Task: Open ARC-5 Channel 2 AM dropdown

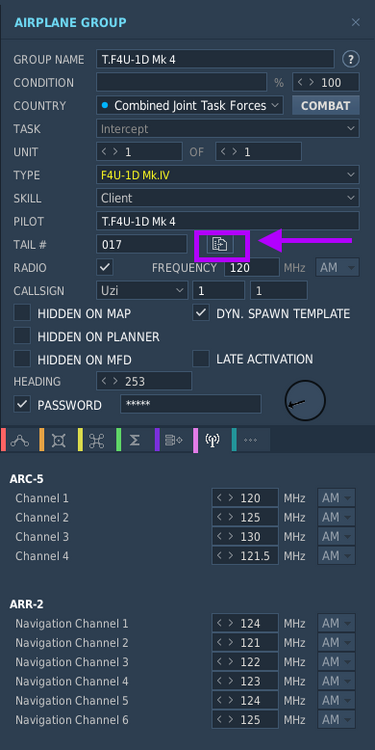Action: [336, 517]
